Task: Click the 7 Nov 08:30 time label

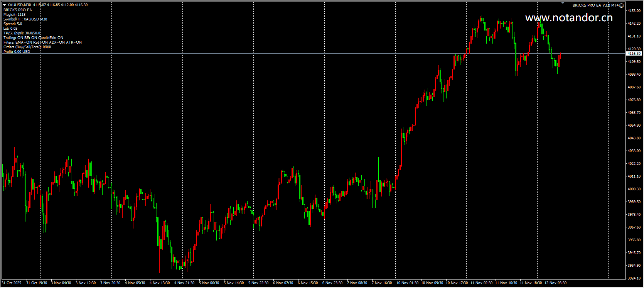Action: tap(357, 283)
